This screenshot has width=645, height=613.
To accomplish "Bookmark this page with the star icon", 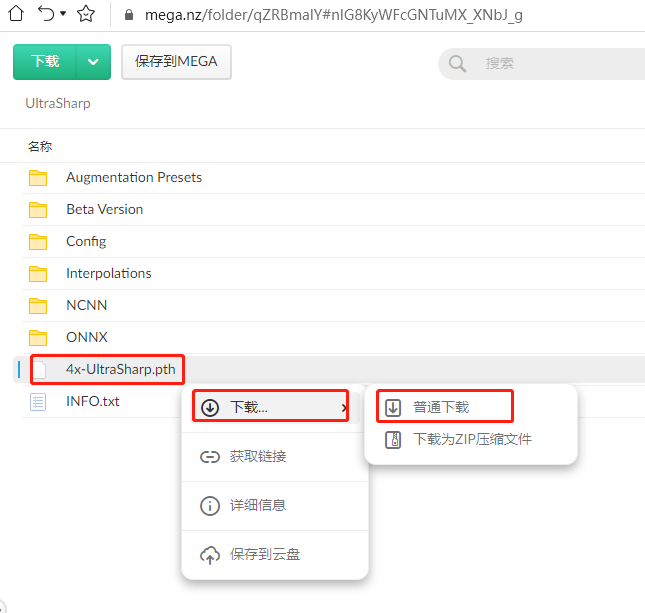I will click(86, 14).
